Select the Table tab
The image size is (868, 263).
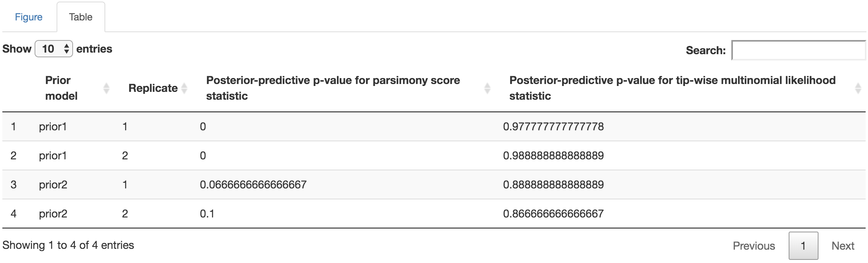[81, 17]
